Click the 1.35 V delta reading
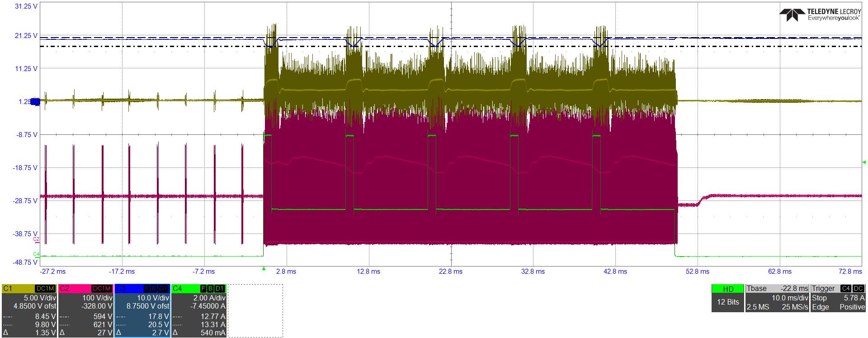 pyautogui.click(x=45, y=333)
